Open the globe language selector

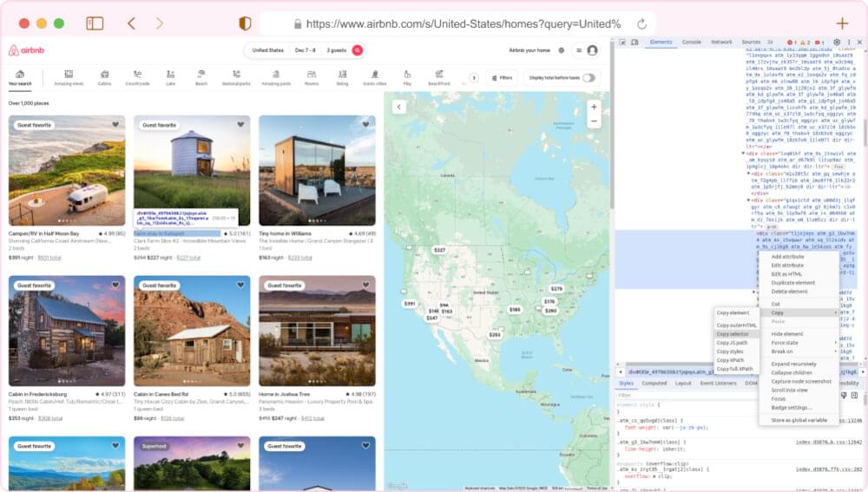coord(562,50)
